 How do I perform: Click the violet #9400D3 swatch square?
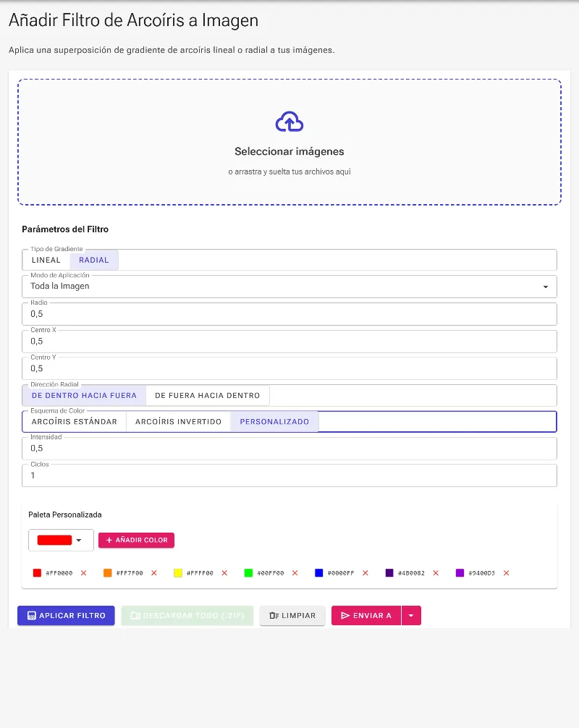click(460, 573)
